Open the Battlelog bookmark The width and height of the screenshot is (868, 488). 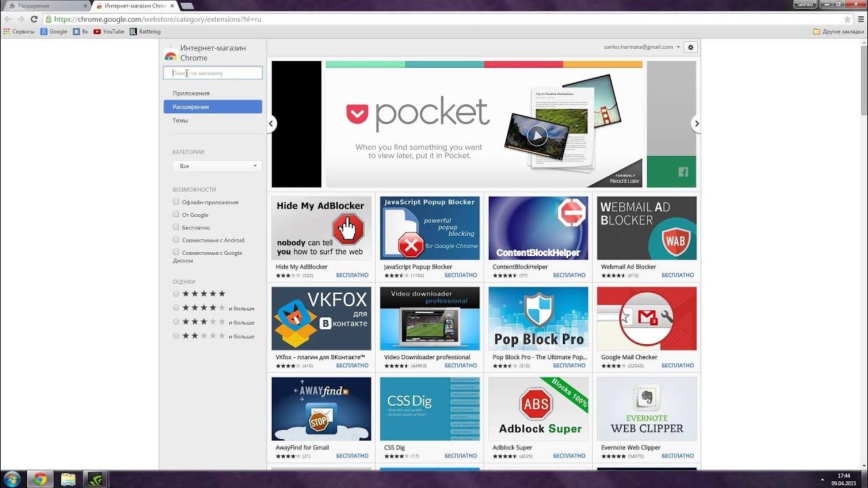tap(145, 31)
